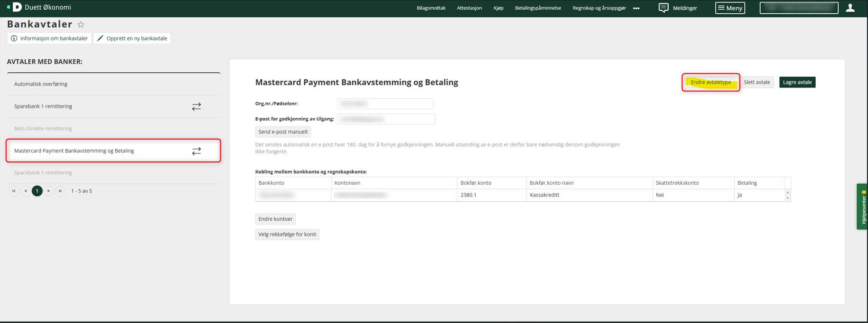Click Betaling column header

coord(759,183)
